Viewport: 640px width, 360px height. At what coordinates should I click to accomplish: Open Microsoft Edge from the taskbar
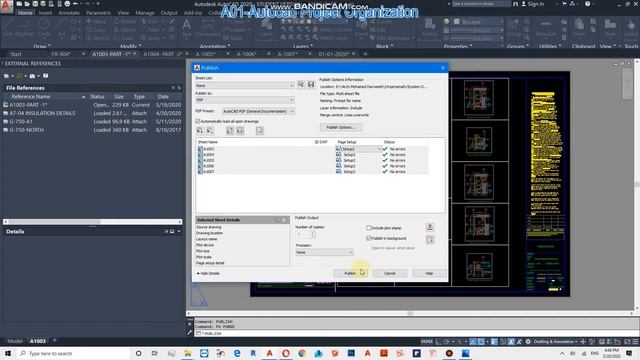237,353
